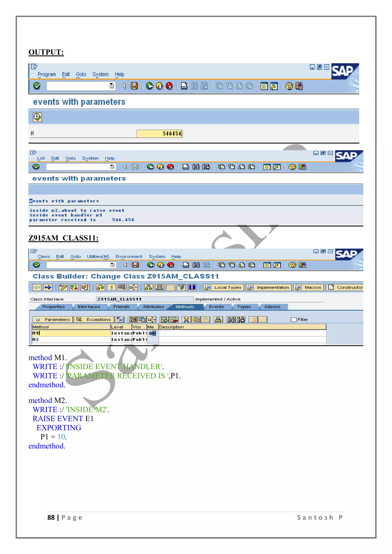Image resolution: width=392 pixels, height=554 pixels.
Task: Collapse command field arrow in selection screen window
Action: coord(124,86)
